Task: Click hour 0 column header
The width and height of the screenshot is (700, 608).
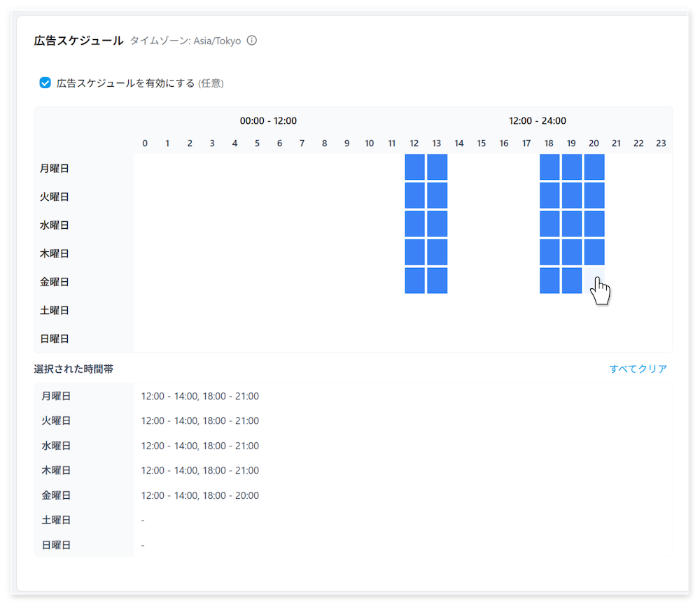Action: pyautogui.click(x=145, y=143)
